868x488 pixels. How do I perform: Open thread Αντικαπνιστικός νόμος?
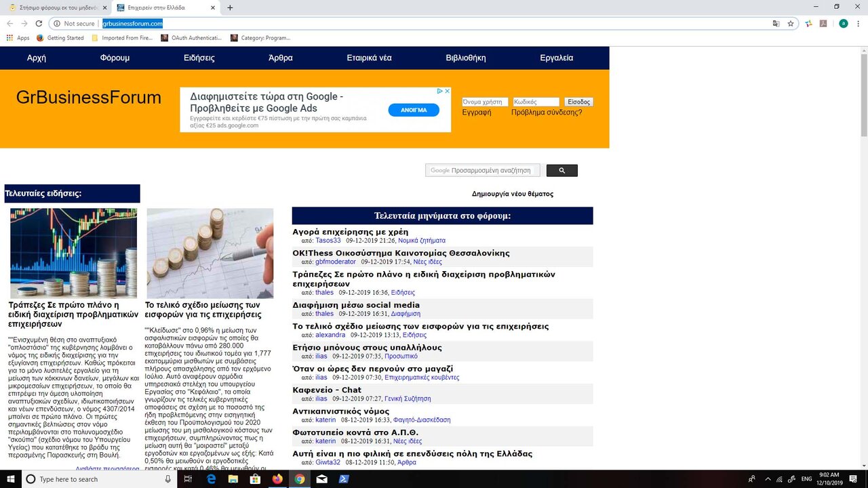coord(341,411)
